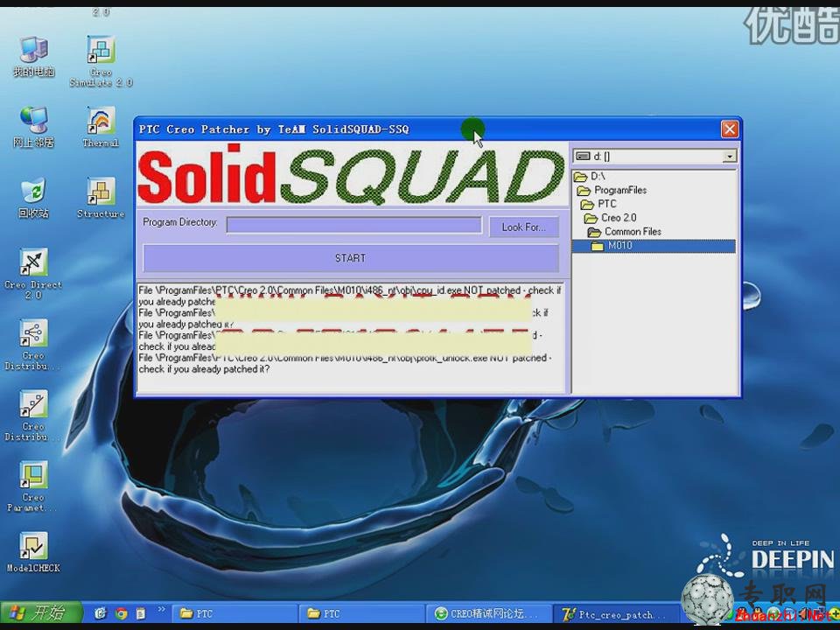
Task: Select the PTC folder in the directory tree
Action: (x=598, y=204)
